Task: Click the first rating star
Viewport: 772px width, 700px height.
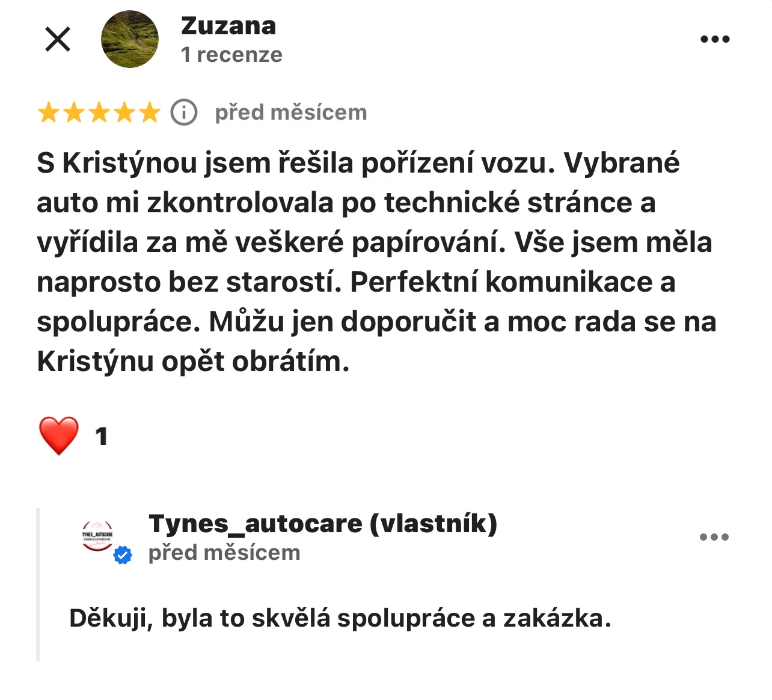Action: coord(48,112)
